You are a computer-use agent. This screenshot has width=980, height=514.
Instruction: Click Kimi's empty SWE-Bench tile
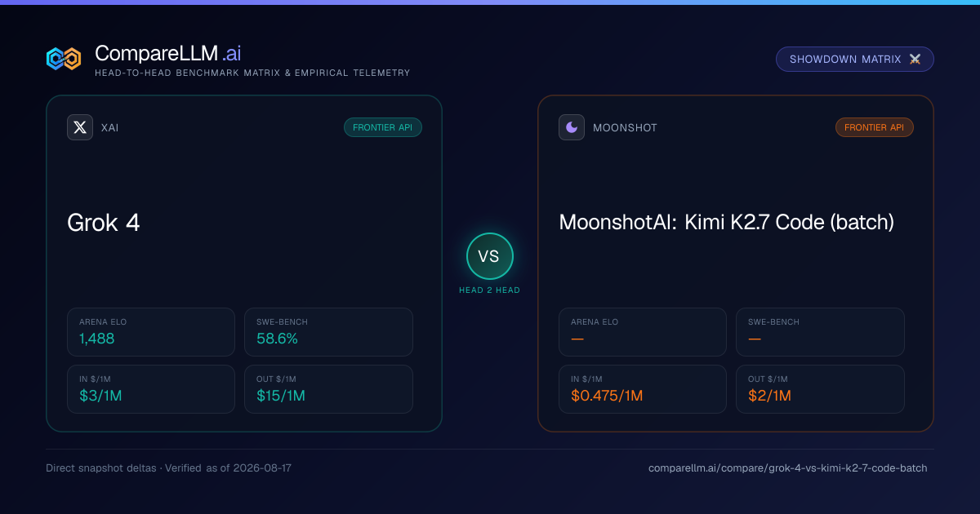tap(820, 332)
